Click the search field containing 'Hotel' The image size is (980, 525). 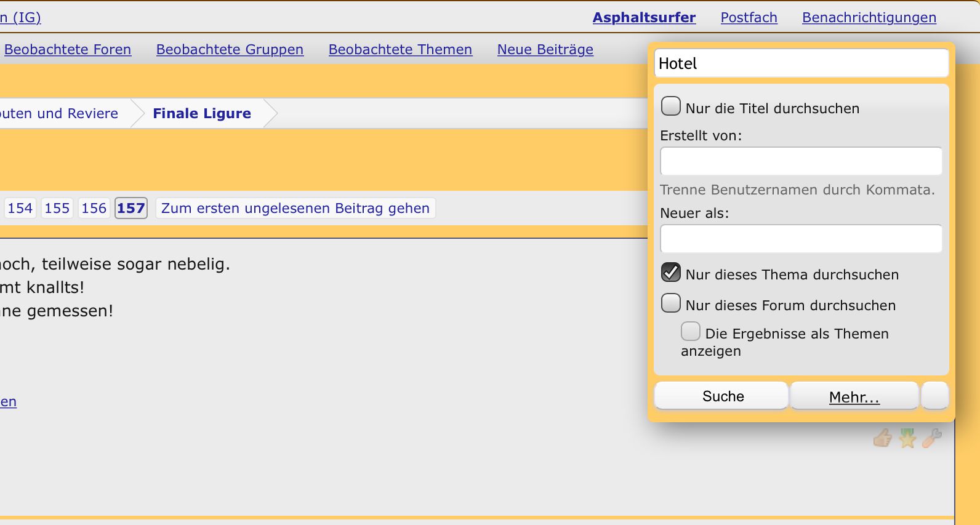(x=801, y=63)
